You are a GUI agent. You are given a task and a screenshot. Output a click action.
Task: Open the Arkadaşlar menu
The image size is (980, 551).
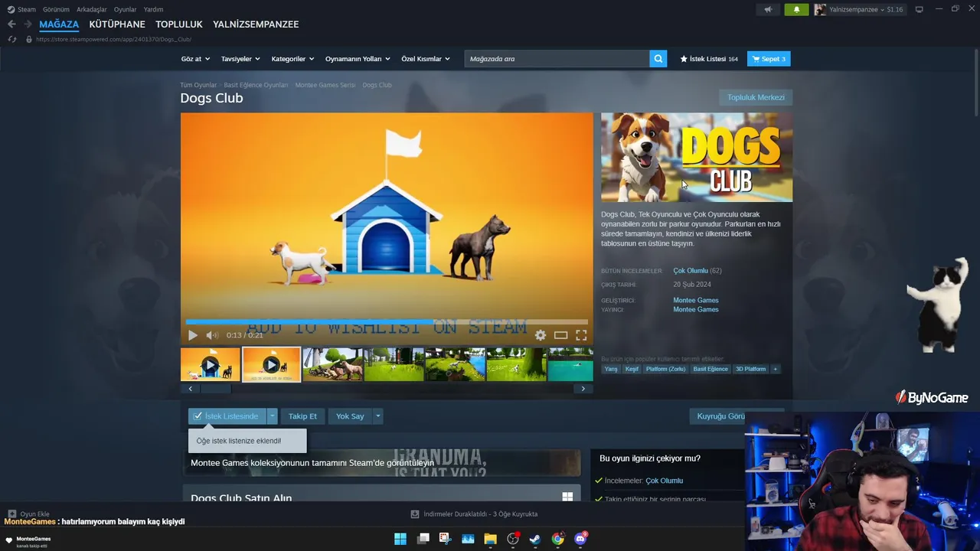[92, 9]
